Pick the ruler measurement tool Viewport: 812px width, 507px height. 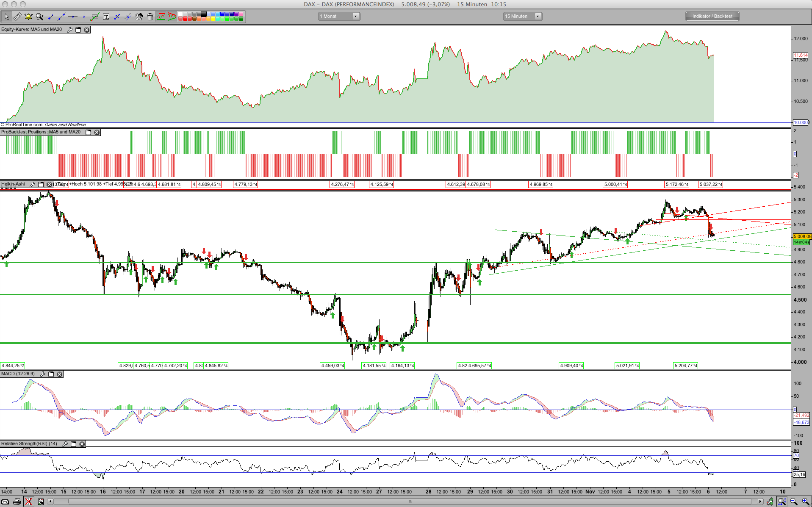point(17,17)
